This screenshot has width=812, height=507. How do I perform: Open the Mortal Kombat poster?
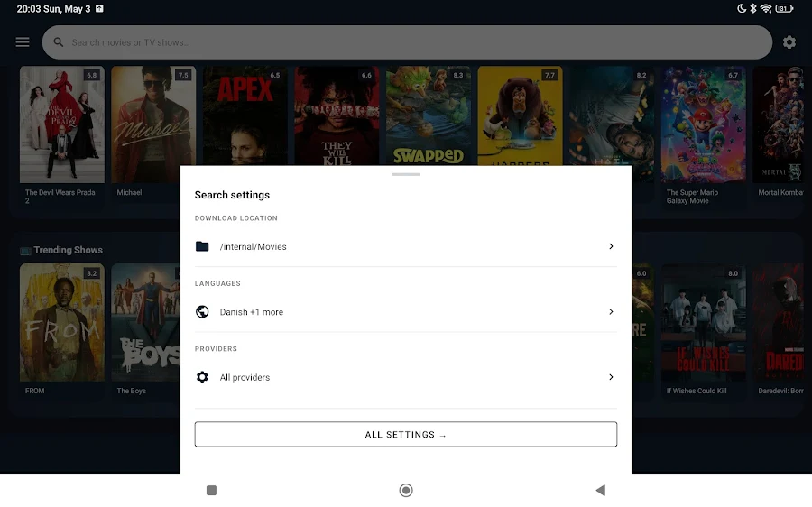point(779,124)
